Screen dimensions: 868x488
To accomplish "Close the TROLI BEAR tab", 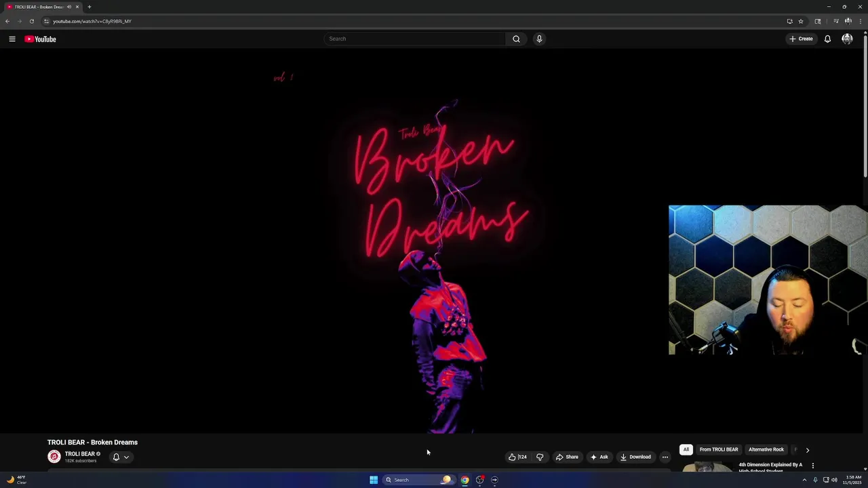I will [x=77, y=7].
